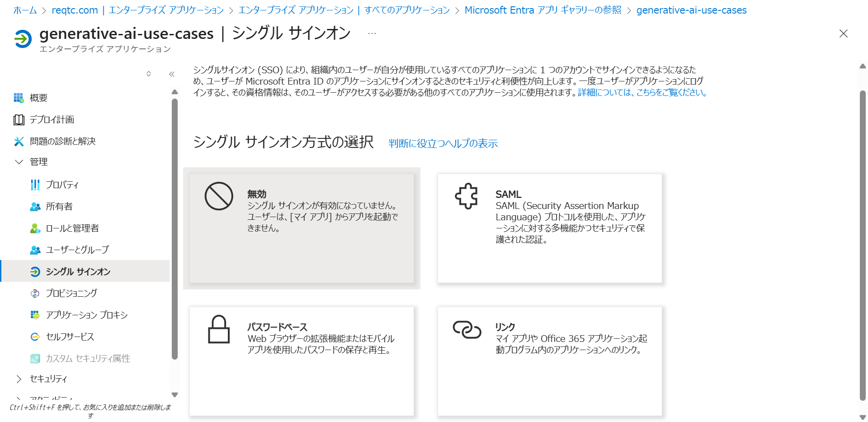Click the 問題の診断と解決 wrench icon
Viewport: 868px width, 422px height.
pyautogui.click(x=19, y=142)
